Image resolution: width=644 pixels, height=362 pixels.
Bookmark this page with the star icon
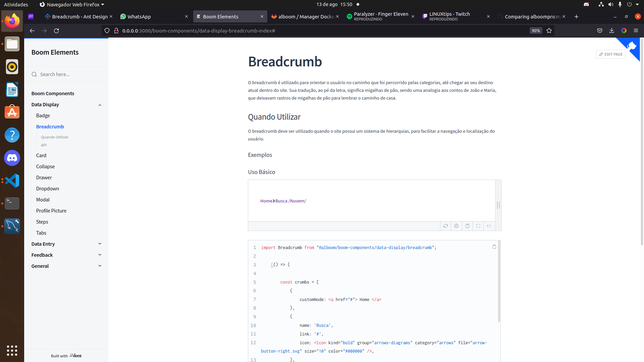coord(549,31)
